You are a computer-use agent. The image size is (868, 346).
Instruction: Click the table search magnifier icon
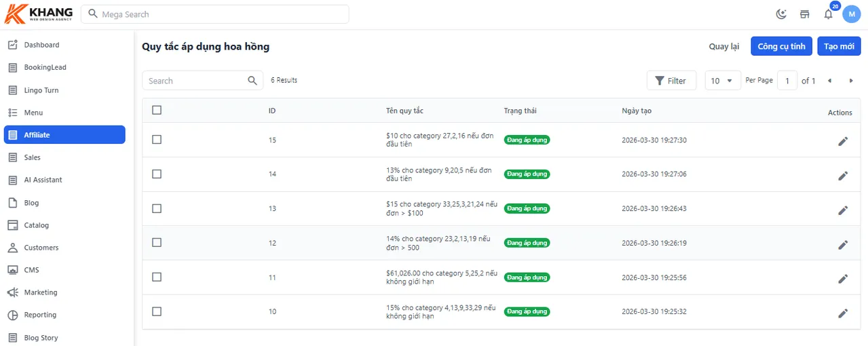(x=252, y=80)
